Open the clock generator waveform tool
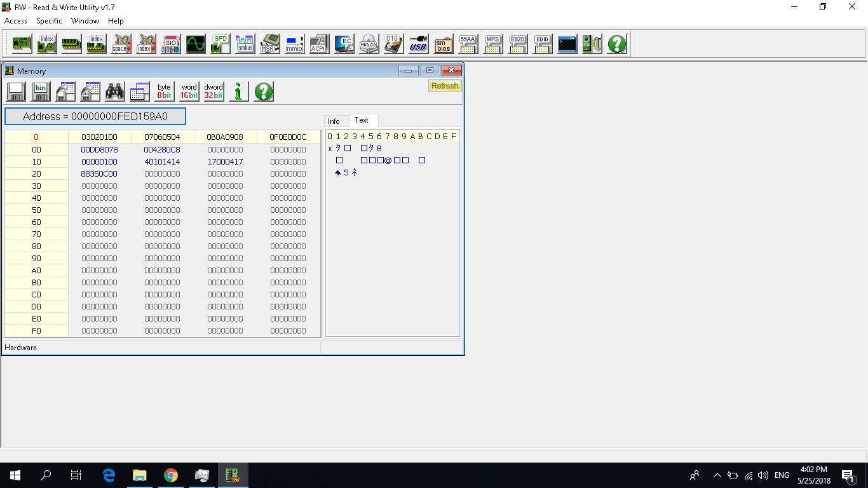The image size is (868, 488). [195, 44]
